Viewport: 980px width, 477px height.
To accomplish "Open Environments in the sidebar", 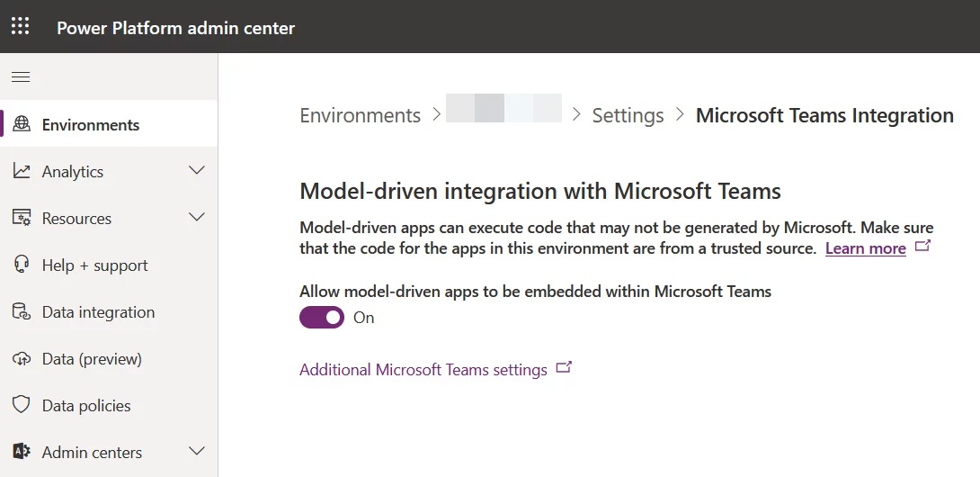I will 109,124.
